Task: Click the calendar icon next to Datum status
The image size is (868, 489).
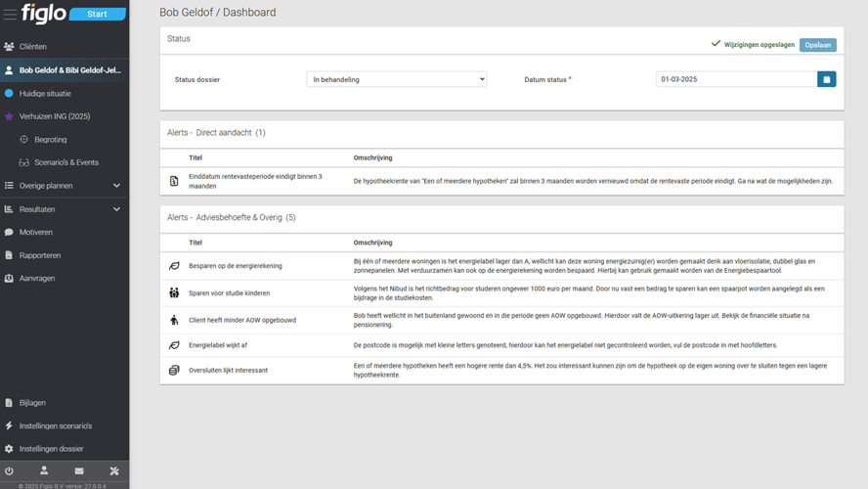Action: tap(826, 79)
